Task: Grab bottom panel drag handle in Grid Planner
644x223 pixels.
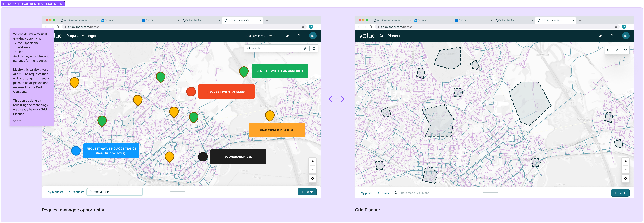Action: [491, 192]
